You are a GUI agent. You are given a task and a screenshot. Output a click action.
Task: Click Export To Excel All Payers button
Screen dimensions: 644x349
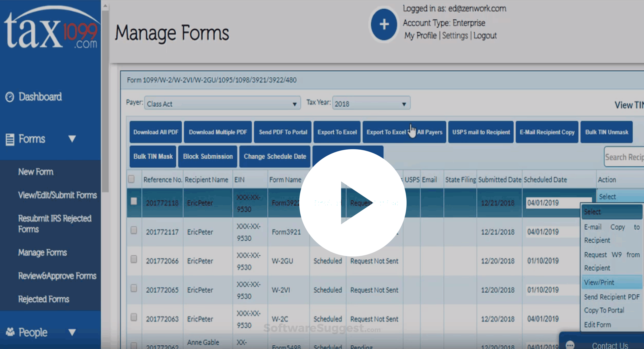coord(404,132)
